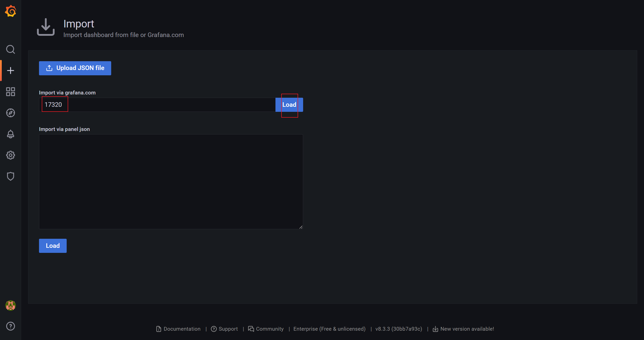This screenshot has width=644, height=340.
Task: Open the Create plus icon in sidebar
Action: point(11,71)
